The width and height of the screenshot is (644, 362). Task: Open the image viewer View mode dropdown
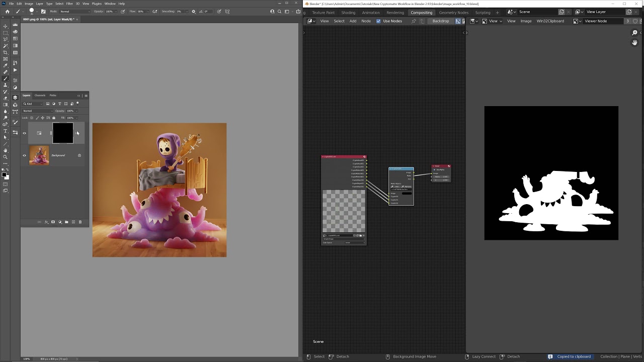pyautogui.click(x=492, y=21)
